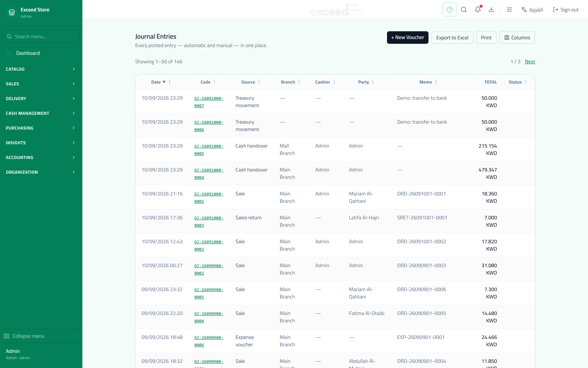Open the notifications bell
The image size is (588, 368).
478,10
